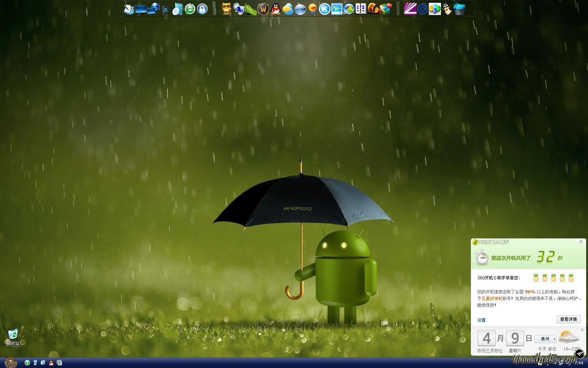Open the orange smiley face dock icon
Image resolution: width=588 pixels, height=368 pixels.
pyautogui.click(x=312, y=9)
